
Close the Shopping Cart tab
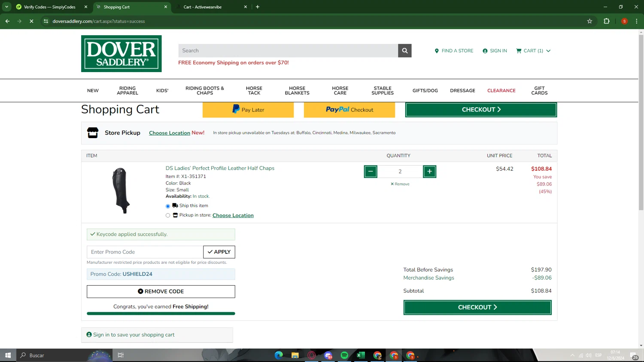[x=166, y=7]
